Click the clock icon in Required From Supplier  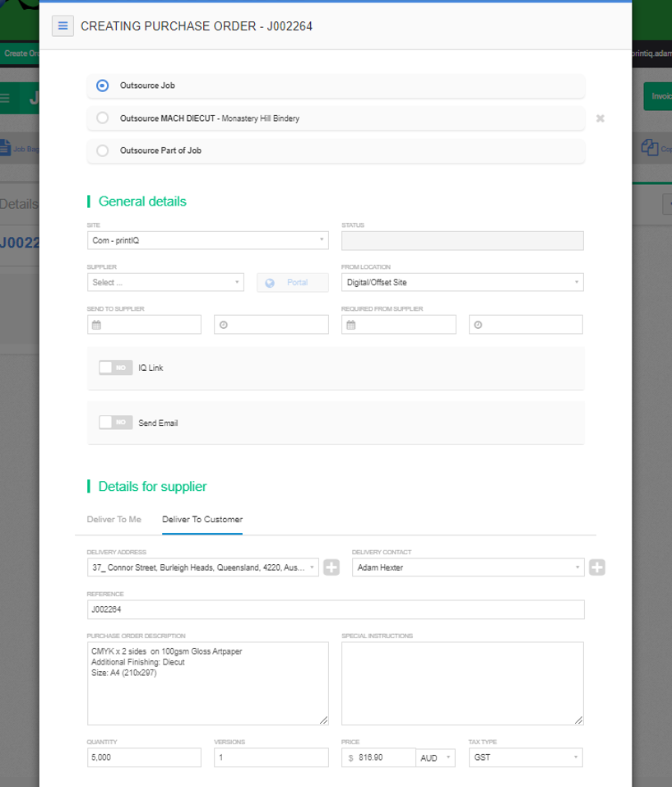478,325
